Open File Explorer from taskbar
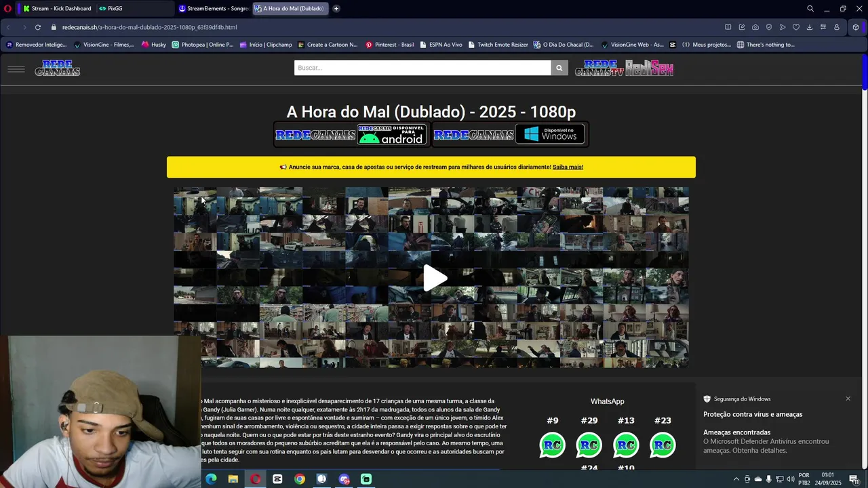 [233, 479]
